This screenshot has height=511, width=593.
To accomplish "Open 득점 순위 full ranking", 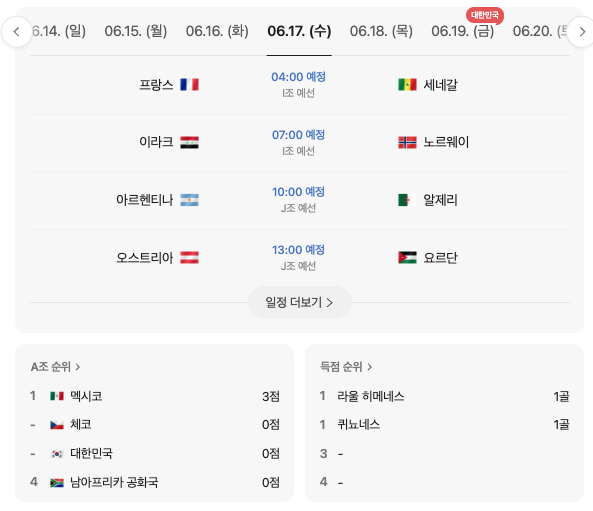I will tap(346, 367).
